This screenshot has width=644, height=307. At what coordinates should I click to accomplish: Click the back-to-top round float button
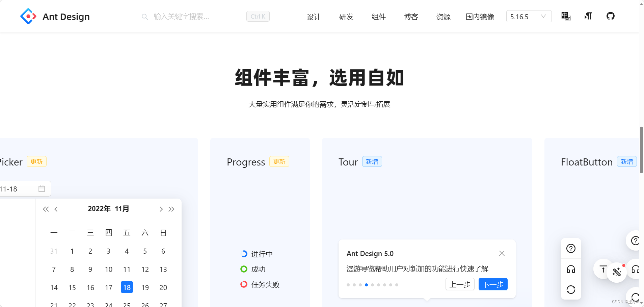(x=602, y=269)
